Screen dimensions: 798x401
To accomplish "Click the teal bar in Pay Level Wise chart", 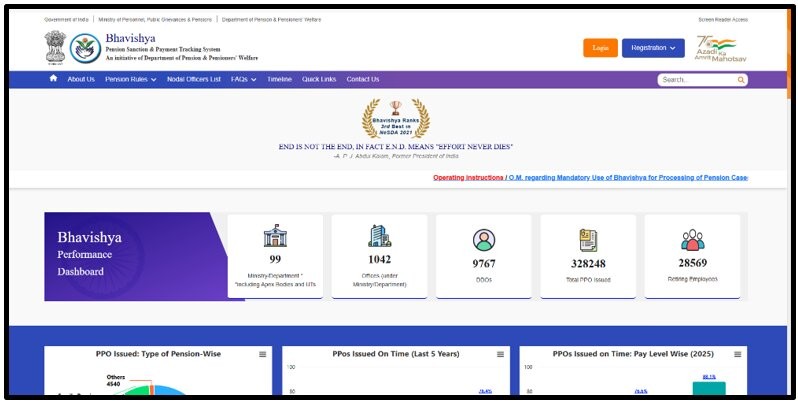I will click(x=709, y=388).
